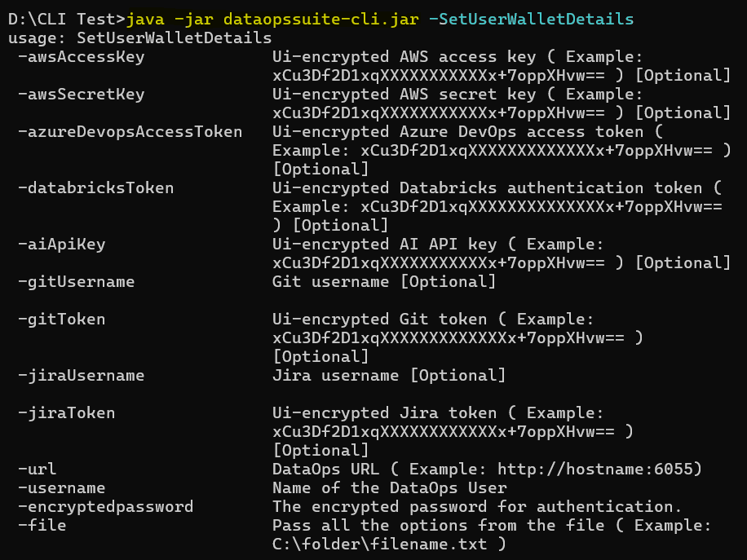
Task: Click the -gitUsername option text
Action: point(76,282)
